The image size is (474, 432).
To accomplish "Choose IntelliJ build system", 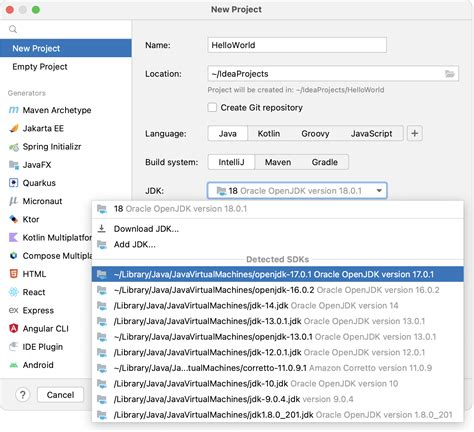I will pyautogui.click(x=231, y=162).
